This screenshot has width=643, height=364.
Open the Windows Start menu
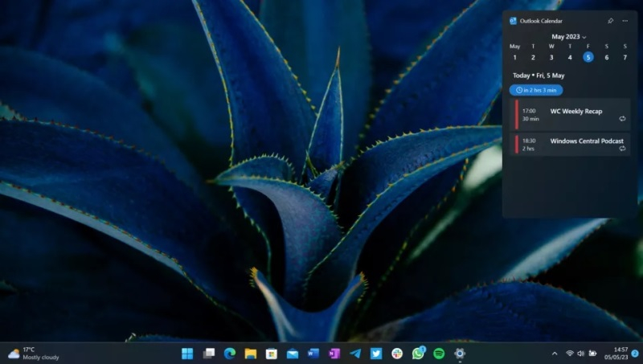(187, 354)
